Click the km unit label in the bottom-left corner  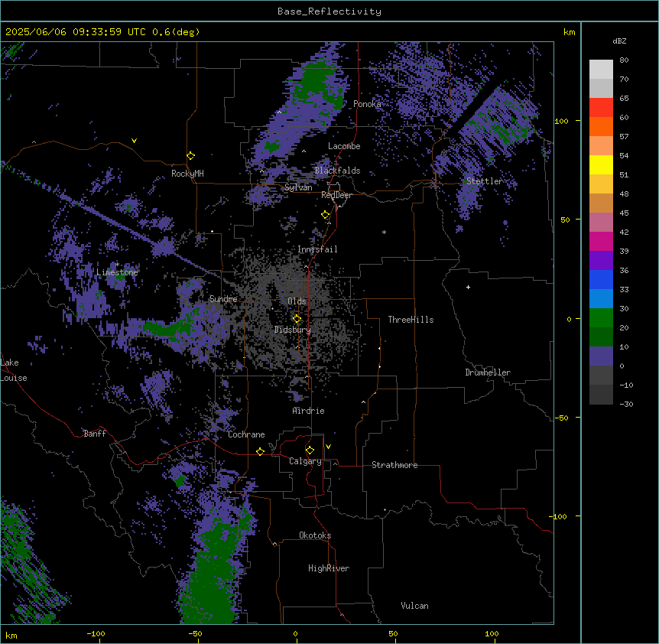coord(11,635)
